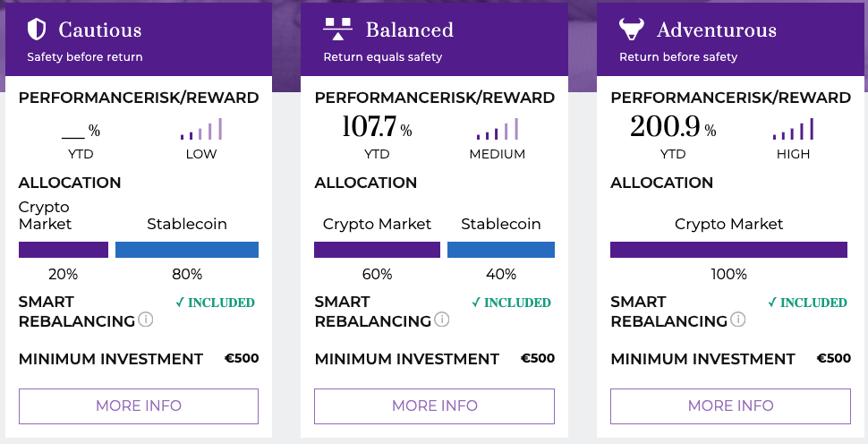Click the balance scale icon beside Balanced
The height and width of the screenshot is (444, 868).
pyautogui.click(x=337, y=30)
